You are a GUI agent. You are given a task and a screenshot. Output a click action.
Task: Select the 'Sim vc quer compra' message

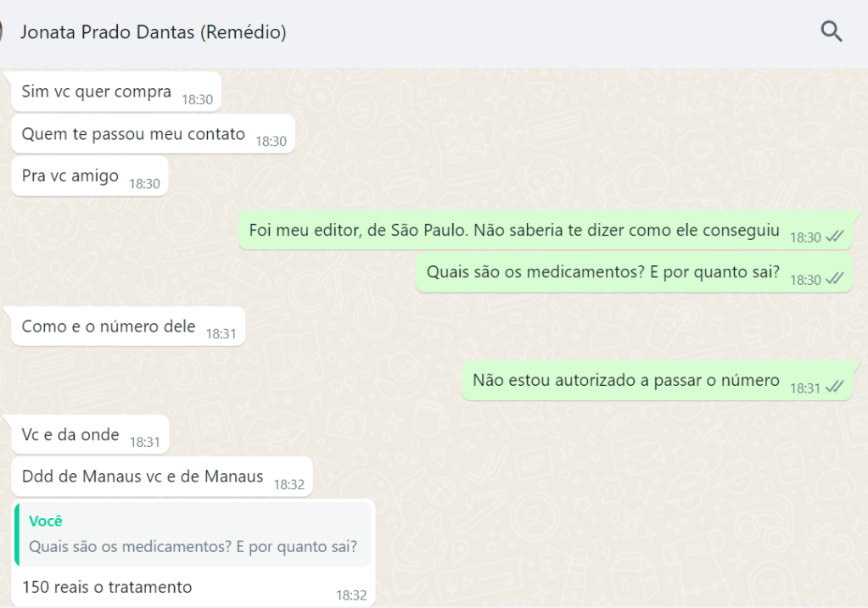116,92
